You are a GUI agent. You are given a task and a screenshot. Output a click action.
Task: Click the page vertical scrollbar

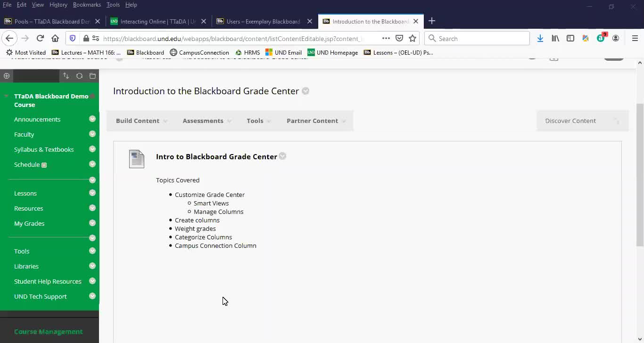[640, 174]
